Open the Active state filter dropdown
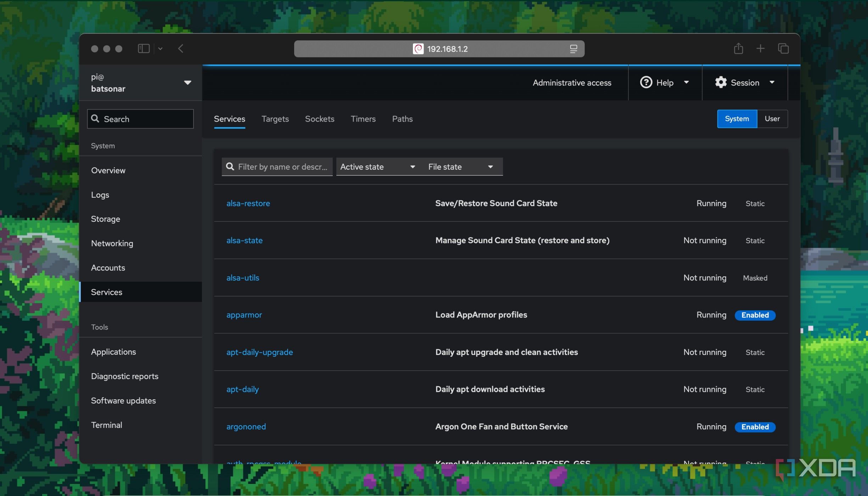The width and height of the screenshot is (868, 496). (x=378, y=167)
